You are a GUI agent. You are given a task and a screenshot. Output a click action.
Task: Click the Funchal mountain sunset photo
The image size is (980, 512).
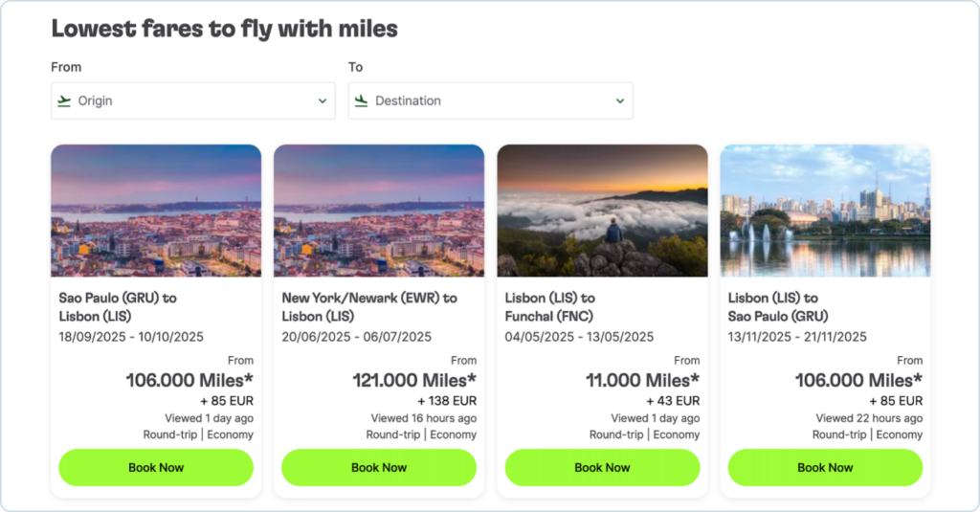(602, 211)
